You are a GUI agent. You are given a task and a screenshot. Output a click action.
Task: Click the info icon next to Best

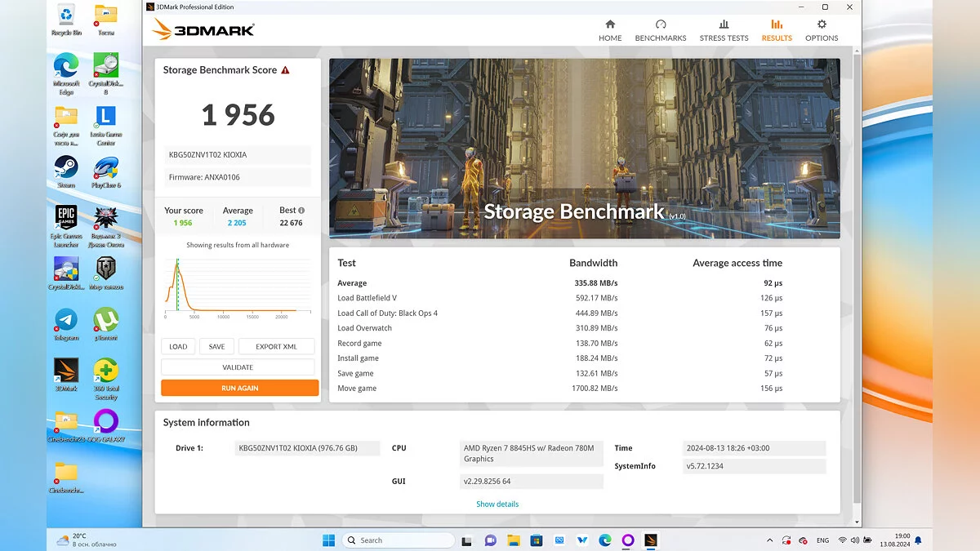click(x=301, y=211)
